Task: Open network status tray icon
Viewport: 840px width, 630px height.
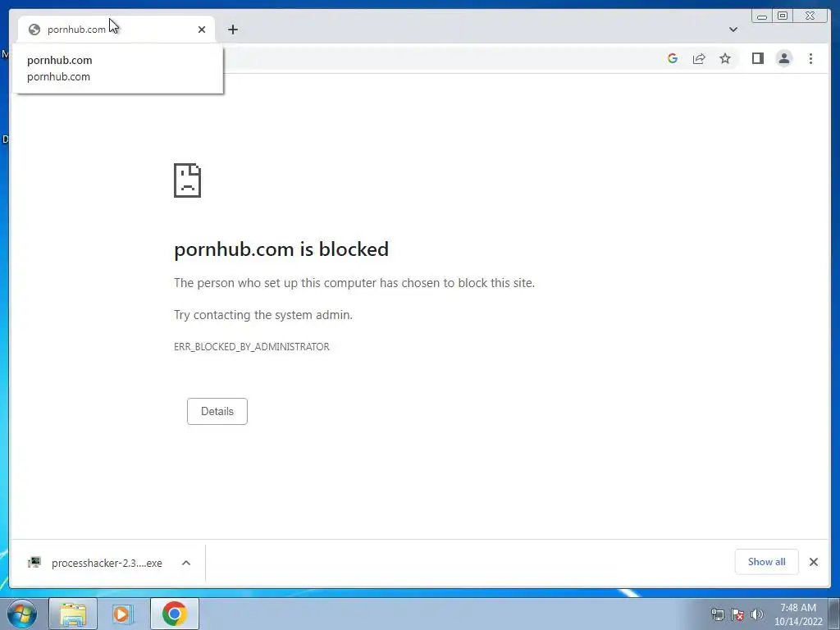Action: [x=717, y=614]
